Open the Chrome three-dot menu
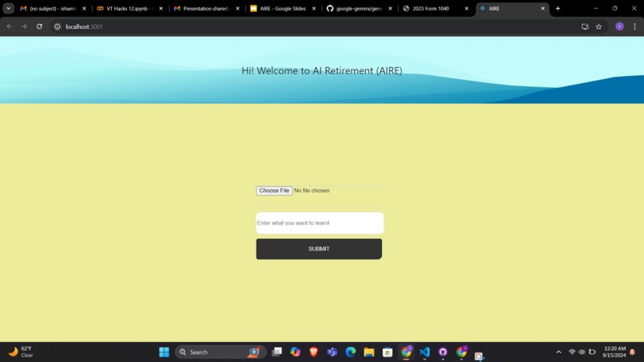644x362 pixels. click(635, 26)
